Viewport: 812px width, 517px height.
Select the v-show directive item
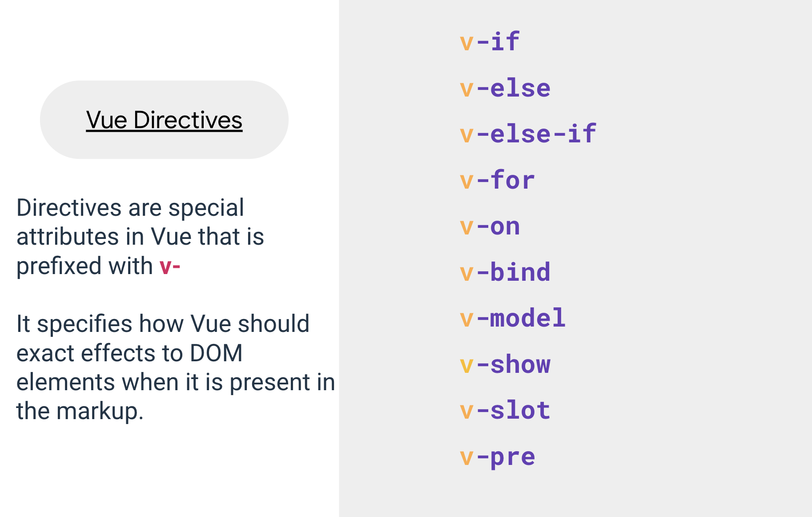click(x=505, y=364)
